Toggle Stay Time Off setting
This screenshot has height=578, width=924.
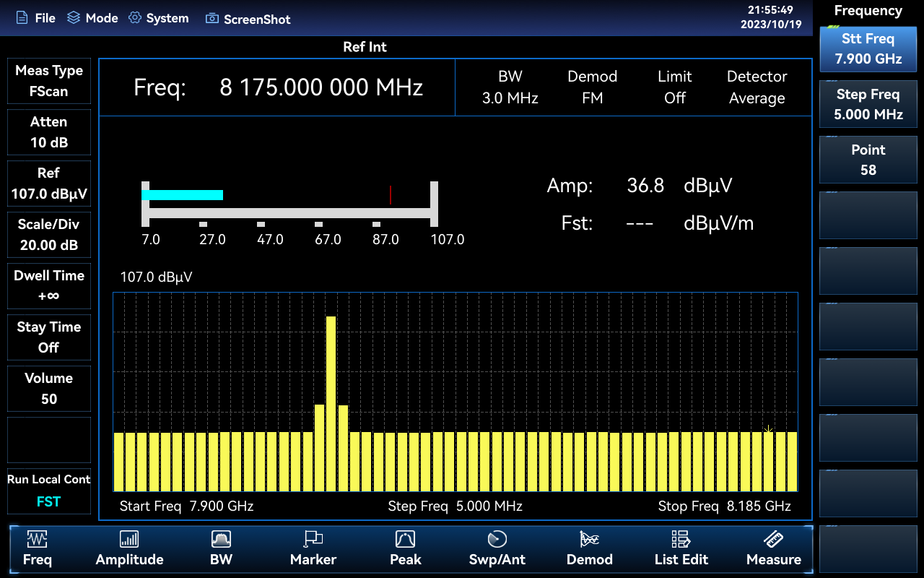click(49, 337)
